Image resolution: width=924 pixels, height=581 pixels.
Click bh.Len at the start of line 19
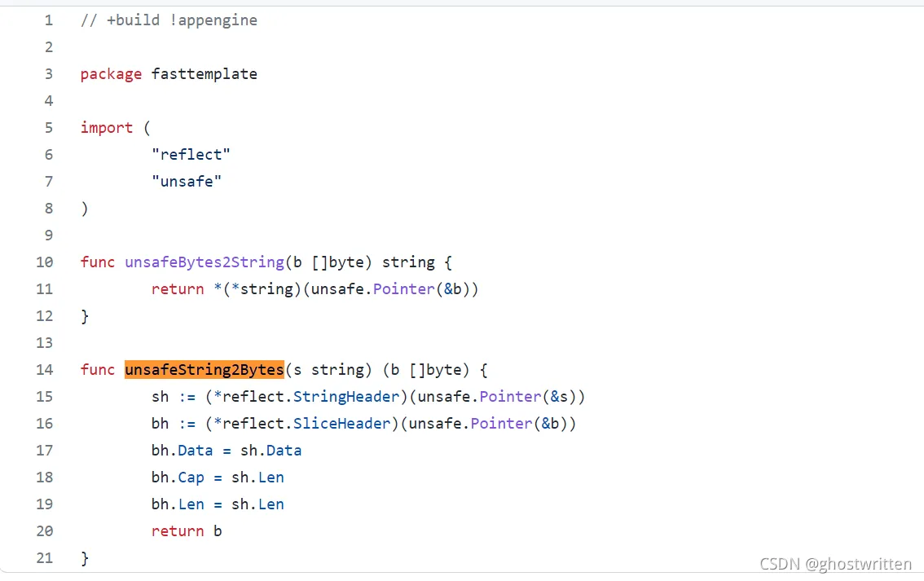click(178, 504)
